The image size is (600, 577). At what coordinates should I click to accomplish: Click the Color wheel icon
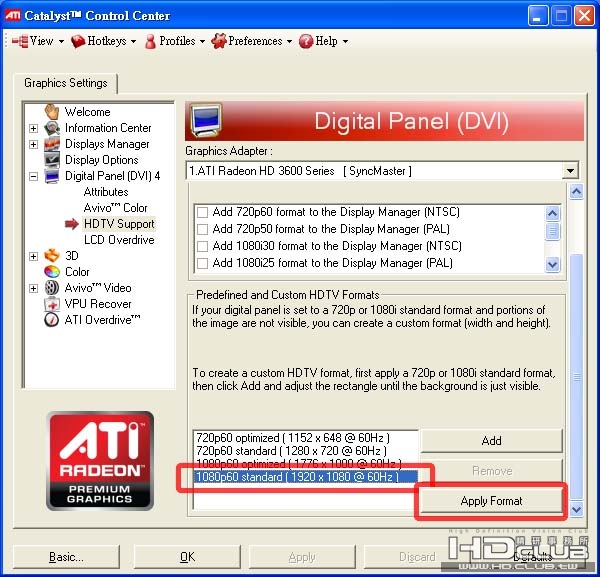pos(52,272)
